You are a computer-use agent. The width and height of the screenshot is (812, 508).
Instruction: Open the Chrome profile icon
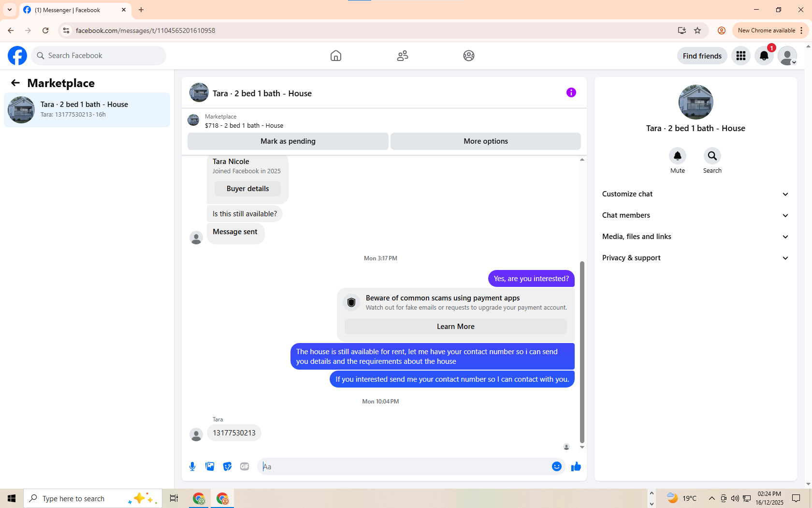pos(722,30)
